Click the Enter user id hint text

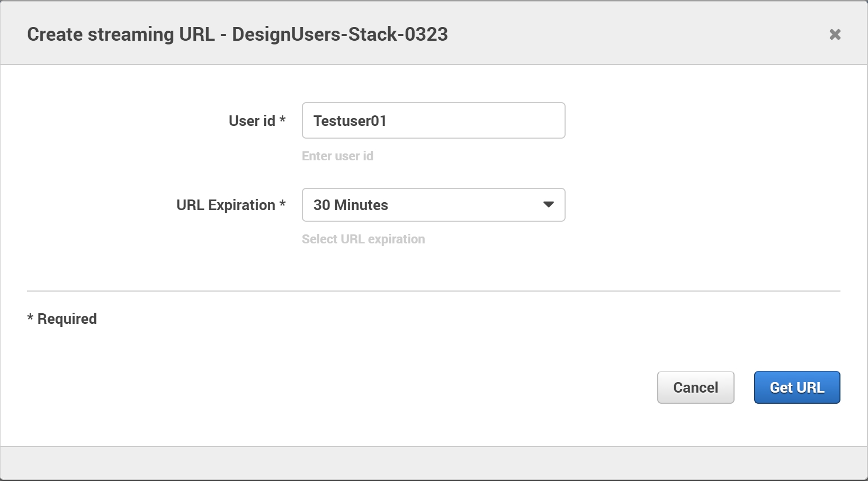(337, 156)
